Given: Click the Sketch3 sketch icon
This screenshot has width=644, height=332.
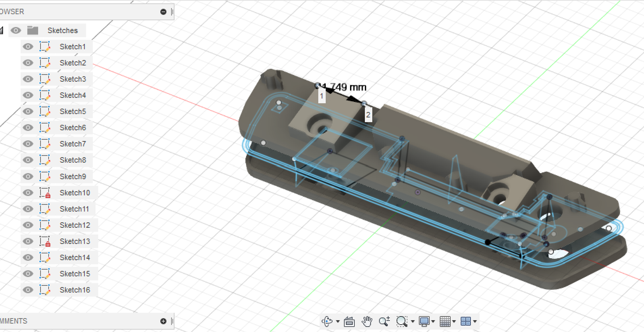Looking at the screenshot, I should [x=45, y=79].
